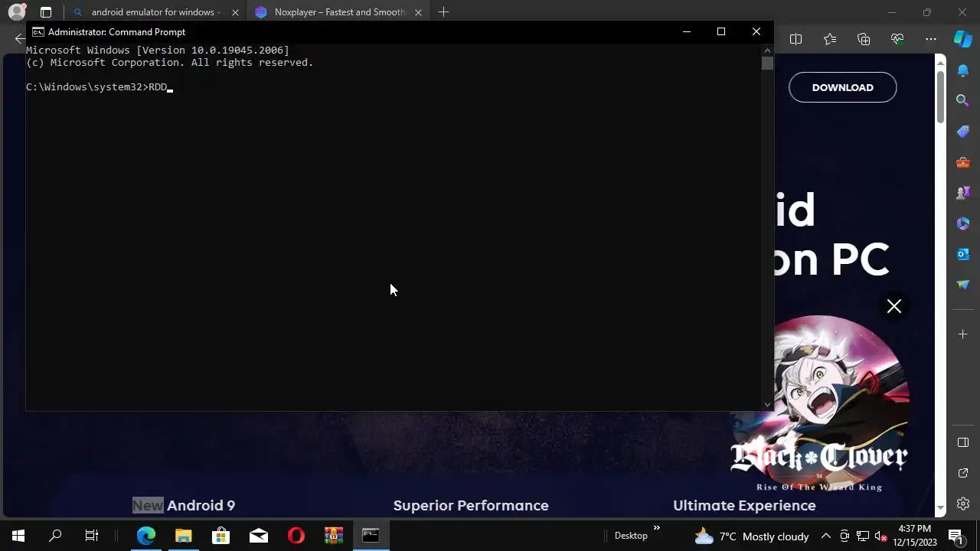The height and width of the screenshot is (551, 980).
Task: Open link in new window sidebar icon
Action: pyautogui.click(x=963, y=473)
